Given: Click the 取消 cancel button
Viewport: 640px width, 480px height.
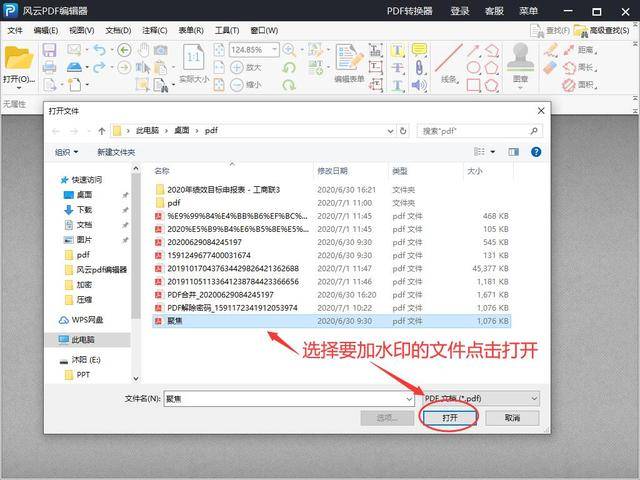Looking at the screenshot, I should click(512, 418).
